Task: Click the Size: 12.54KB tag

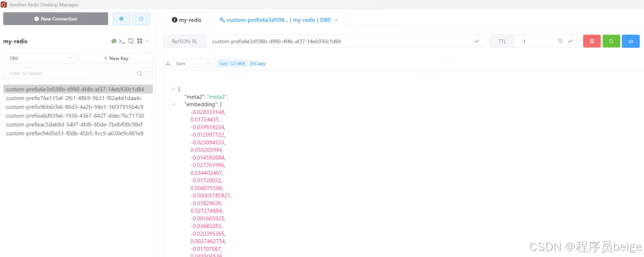Action: [x=233, y=64]
